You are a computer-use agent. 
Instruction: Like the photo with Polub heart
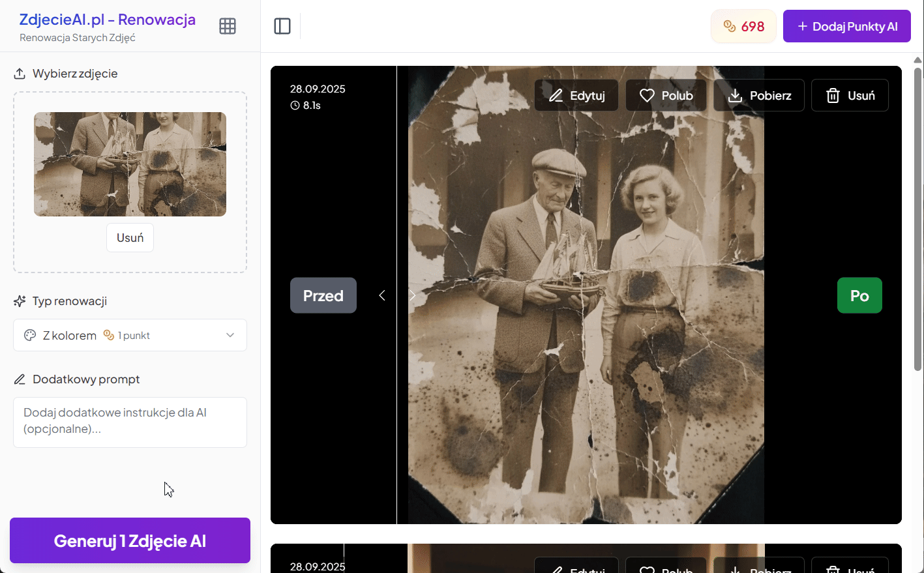tap(666, 96)
